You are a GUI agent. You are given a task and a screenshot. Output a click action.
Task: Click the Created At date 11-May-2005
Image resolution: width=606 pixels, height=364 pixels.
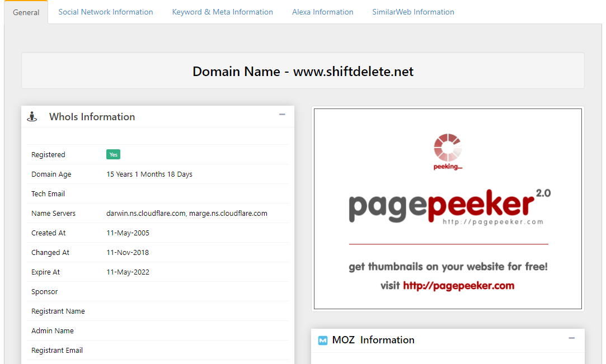coord(128,233)
